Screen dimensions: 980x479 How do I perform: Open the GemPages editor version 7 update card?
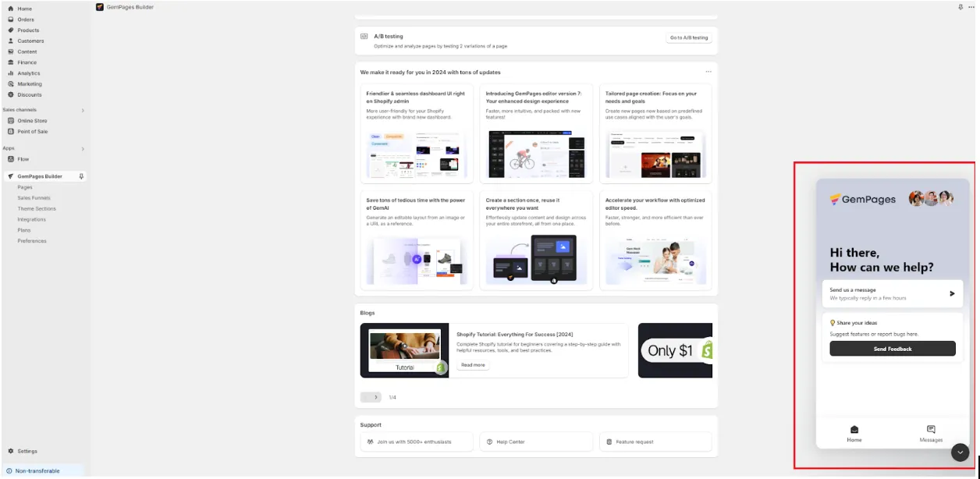point(536,133)
